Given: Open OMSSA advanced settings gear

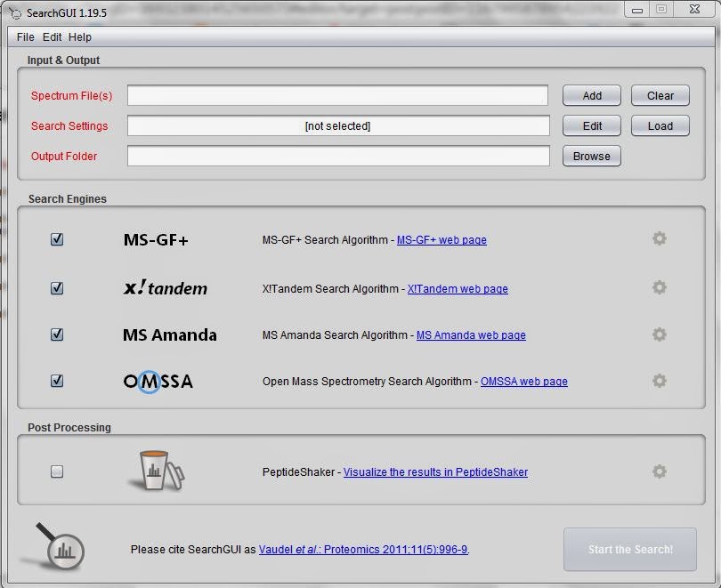Looking at the screenshot, I should tap(660, 381).
